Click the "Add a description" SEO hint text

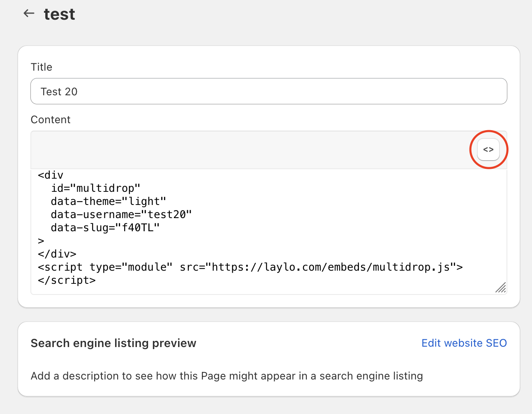(x=227, y=376)
